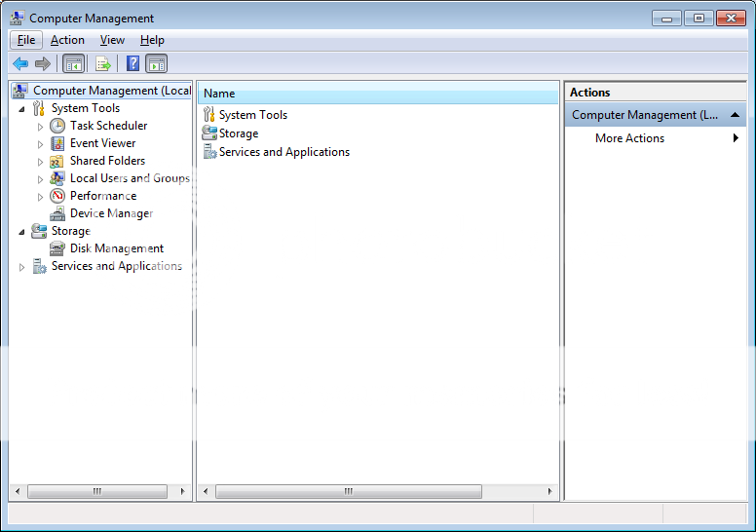Click the tree pane horizontal scrollbar thumb
Screen dimensions: 756x532
(x=97, y=491)
